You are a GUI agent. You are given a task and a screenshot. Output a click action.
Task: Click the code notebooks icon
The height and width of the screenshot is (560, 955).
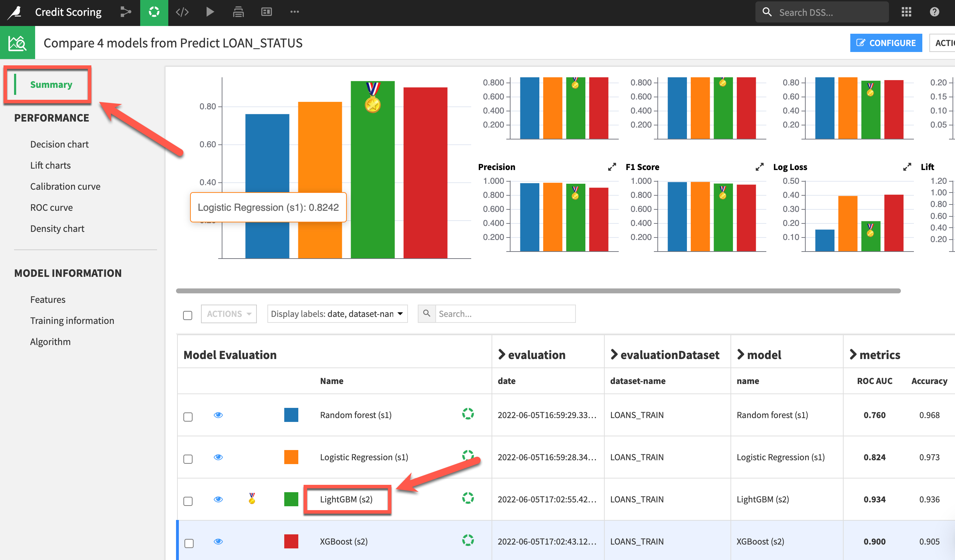(182, 12)
